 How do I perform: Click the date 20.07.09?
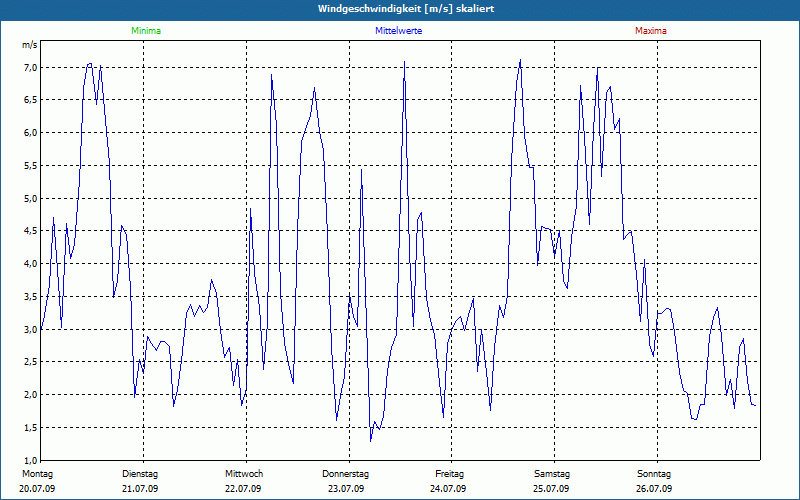click(x=37, y=489)
